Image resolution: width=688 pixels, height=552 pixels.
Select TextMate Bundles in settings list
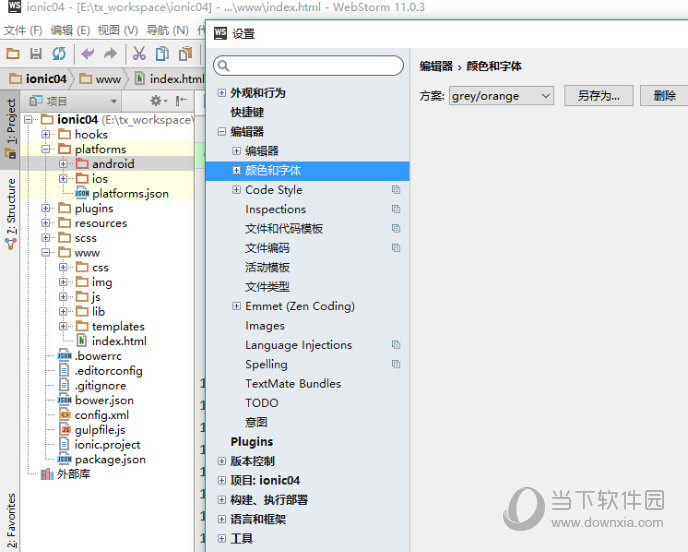click(x=293, y=384)
